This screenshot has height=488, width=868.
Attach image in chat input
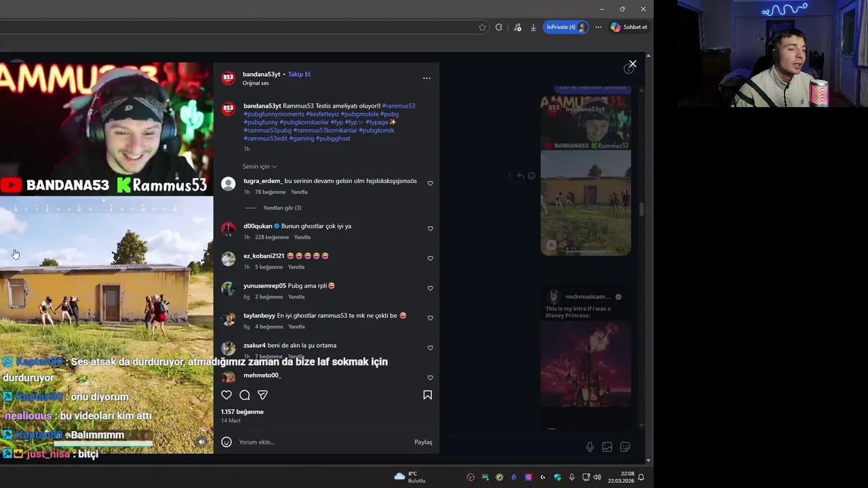[x=607, y=447]
